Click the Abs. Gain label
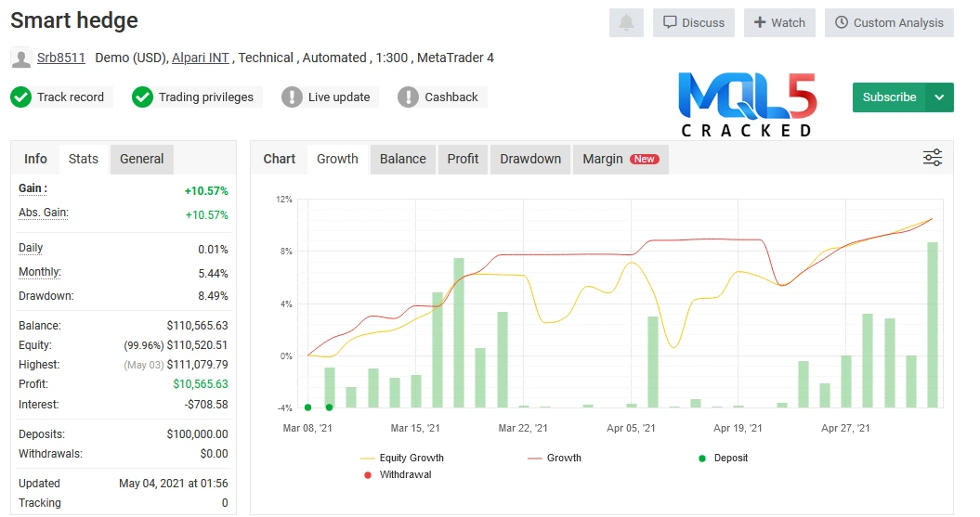 43,213
